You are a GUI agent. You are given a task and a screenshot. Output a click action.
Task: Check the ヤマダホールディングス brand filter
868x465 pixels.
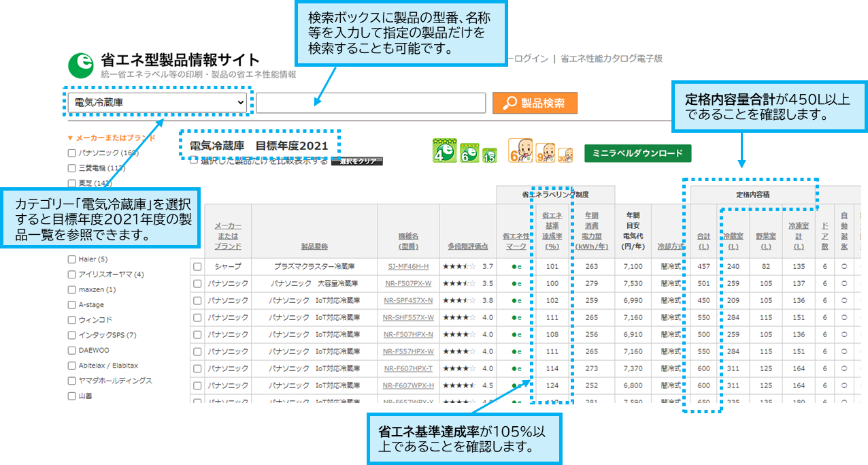(x=71, y=381)
